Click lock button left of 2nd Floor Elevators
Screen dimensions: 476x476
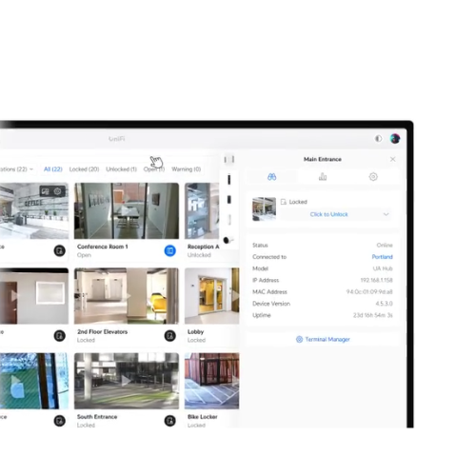click(x=59, y=336)
